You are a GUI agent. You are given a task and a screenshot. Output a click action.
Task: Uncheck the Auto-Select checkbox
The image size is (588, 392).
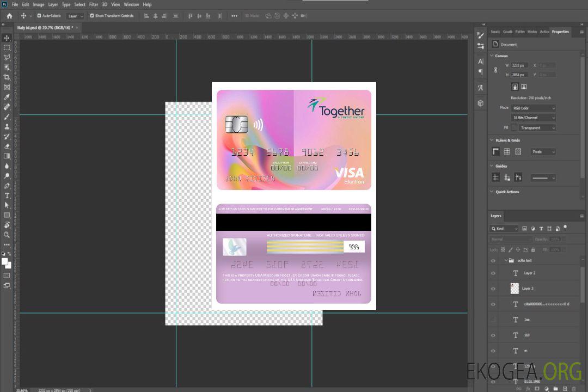pyautogui.click(x=39, y=16)
